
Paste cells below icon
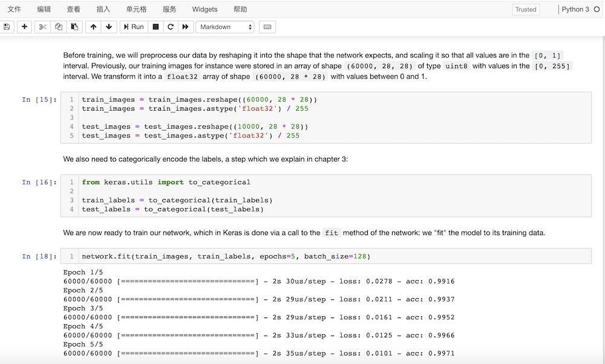[x=74, y=27]
